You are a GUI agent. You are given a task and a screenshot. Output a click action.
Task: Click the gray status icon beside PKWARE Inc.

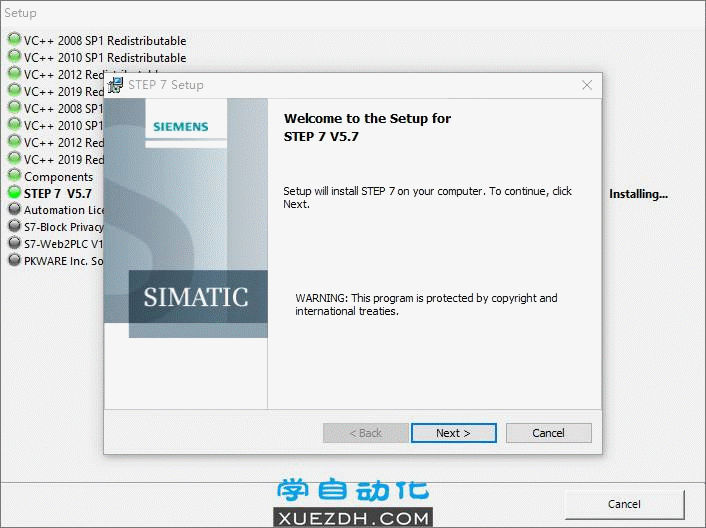(x=14, y=260)
